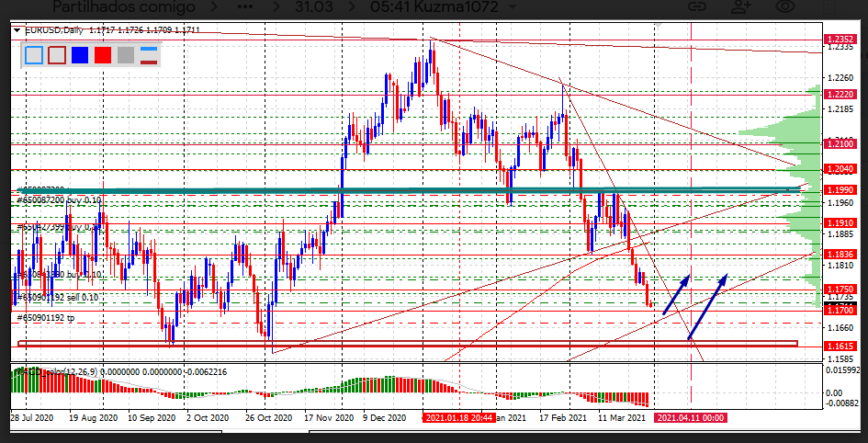Select the solid red color square
The height and width of the screenshot is (443, 868).
(102, 54)
